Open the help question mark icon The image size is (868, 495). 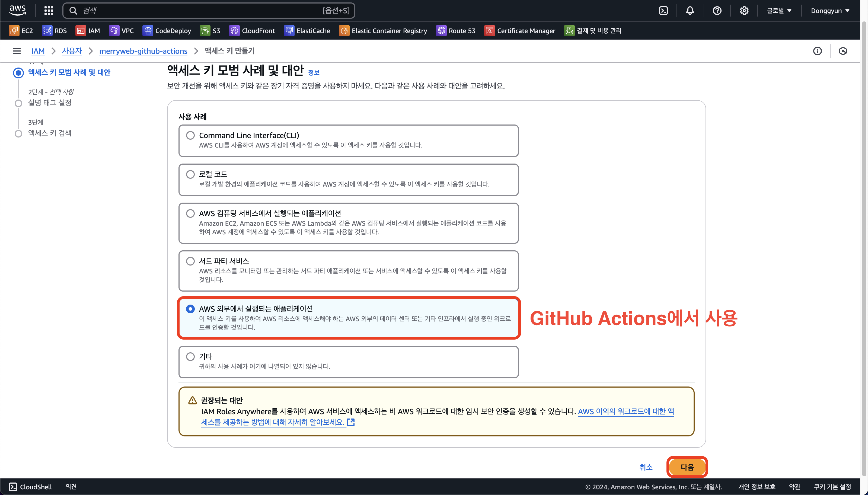tap(717, 11)
